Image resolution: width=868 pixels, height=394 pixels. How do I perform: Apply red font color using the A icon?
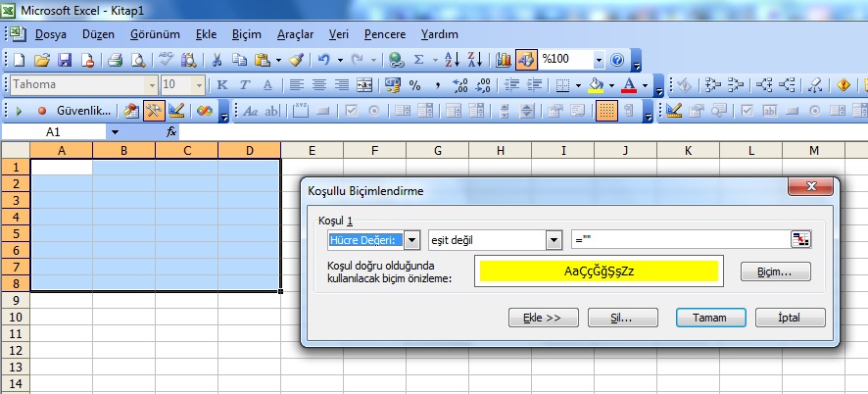click(629, 85)
